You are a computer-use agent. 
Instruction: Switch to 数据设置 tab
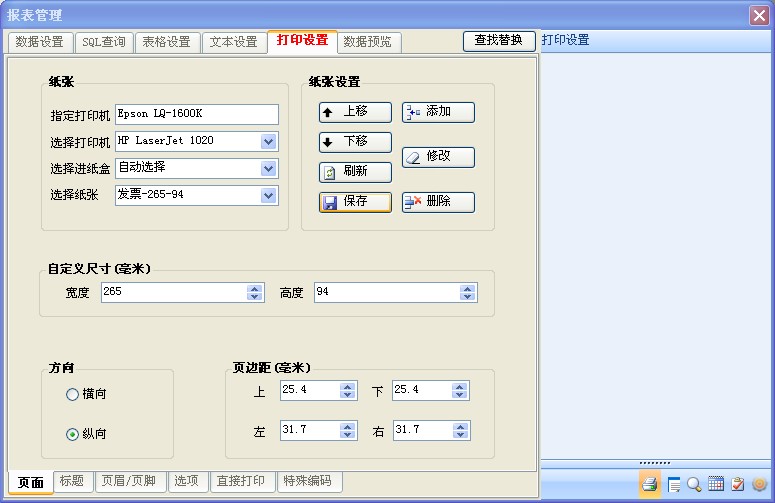(41, 42)
